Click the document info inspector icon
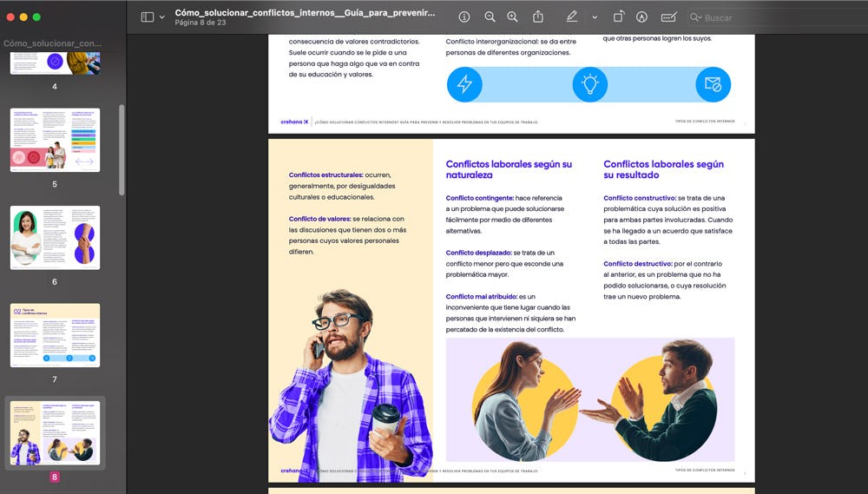This screenshot has height=494, width=868. (464, 17)
